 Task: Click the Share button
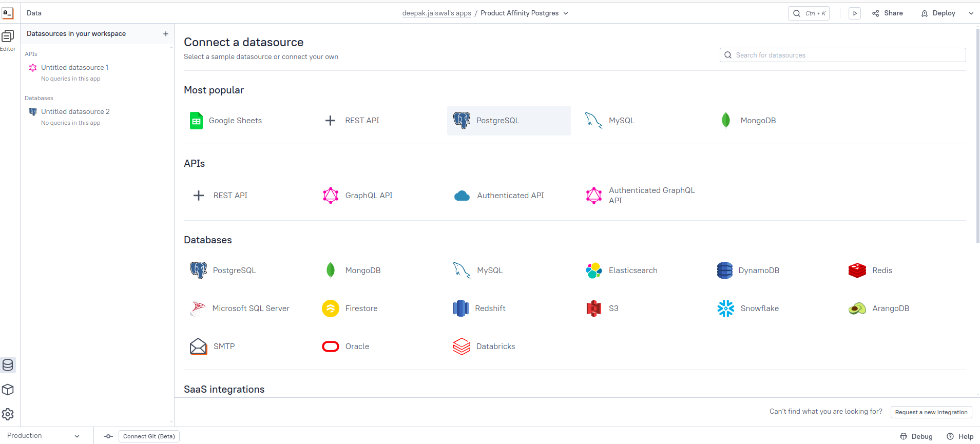tap(888, 13)
